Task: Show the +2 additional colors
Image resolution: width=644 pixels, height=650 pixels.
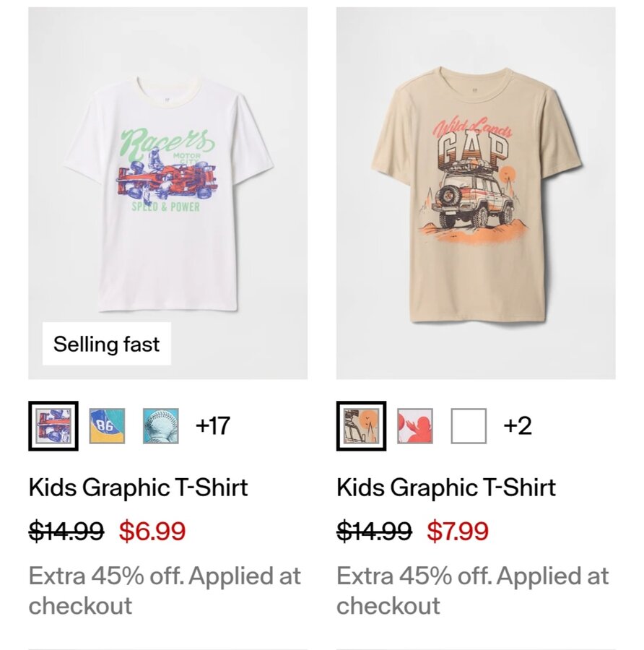Action: (518, 426)
